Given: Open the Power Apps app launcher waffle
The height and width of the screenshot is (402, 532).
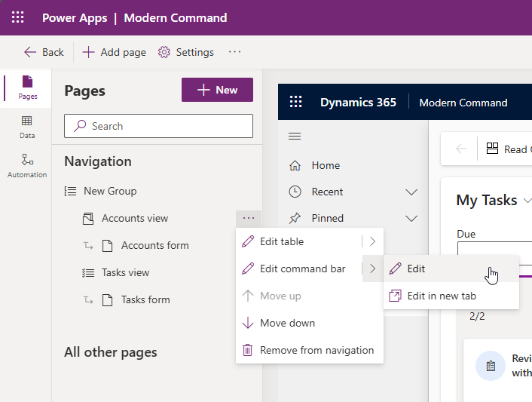Looking at the screenshot, I should tap(17, 17).
